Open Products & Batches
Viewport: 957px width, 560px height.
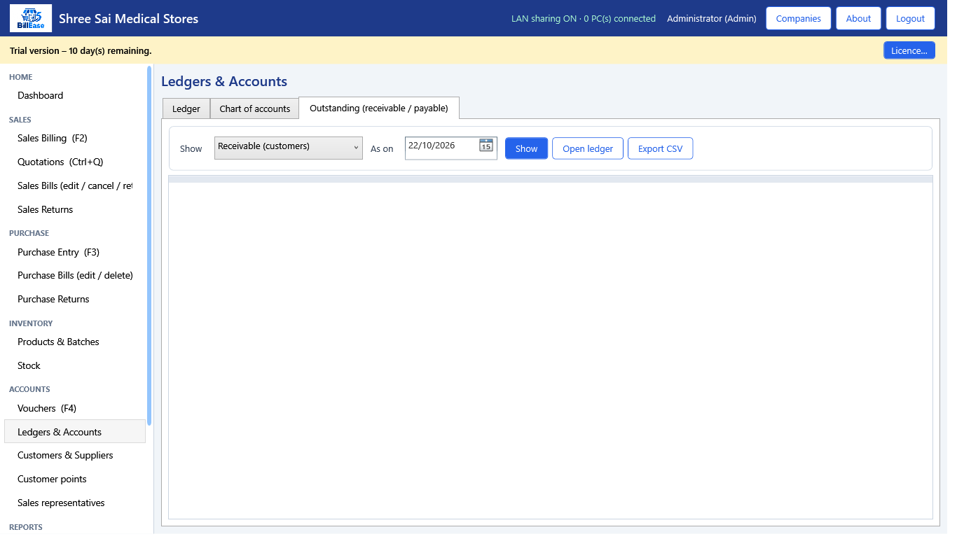(x=75, y=342)
